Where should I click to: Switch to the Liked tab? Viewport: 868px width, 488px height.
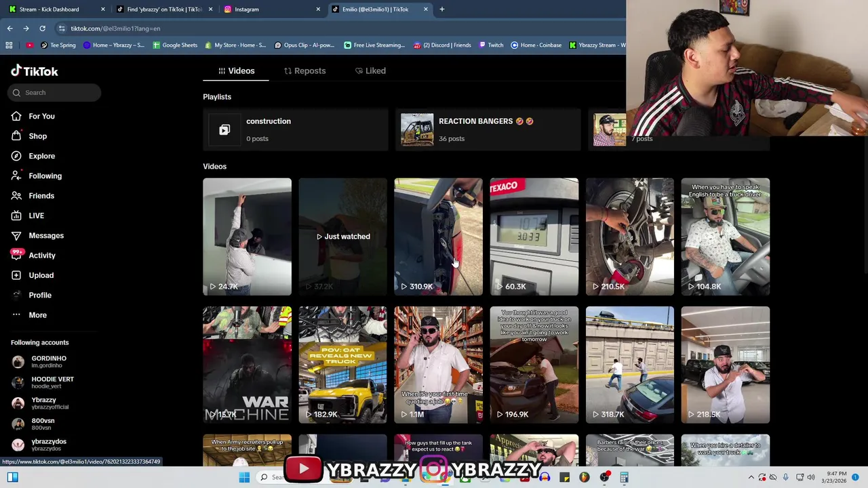(x=370, y=70)
